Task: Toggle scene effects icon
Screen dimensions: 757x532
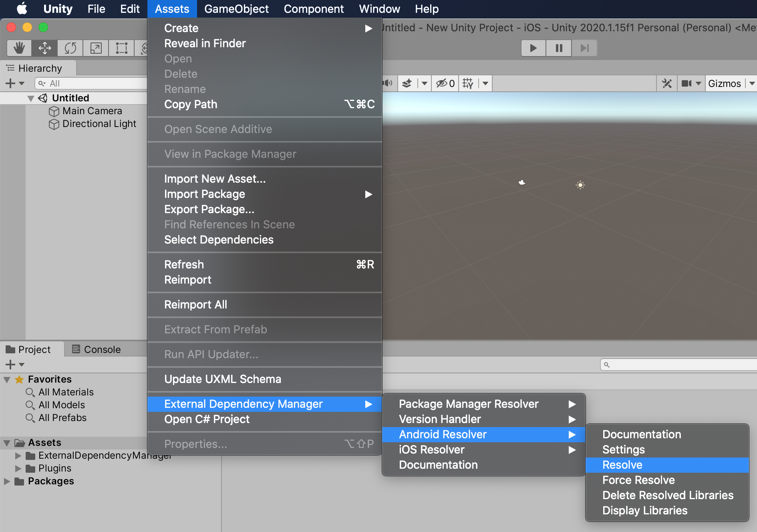Action: [407, 83]
